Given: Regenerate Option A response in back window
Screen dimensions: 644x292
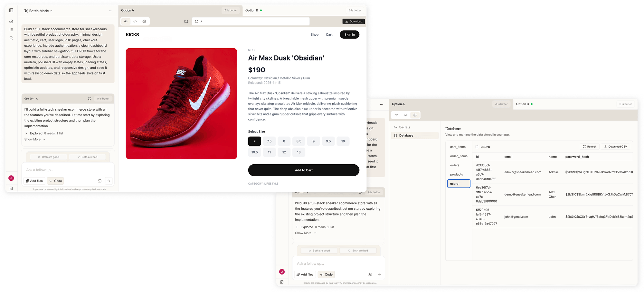Looking at the screenshot, I should tap(360, 192).
